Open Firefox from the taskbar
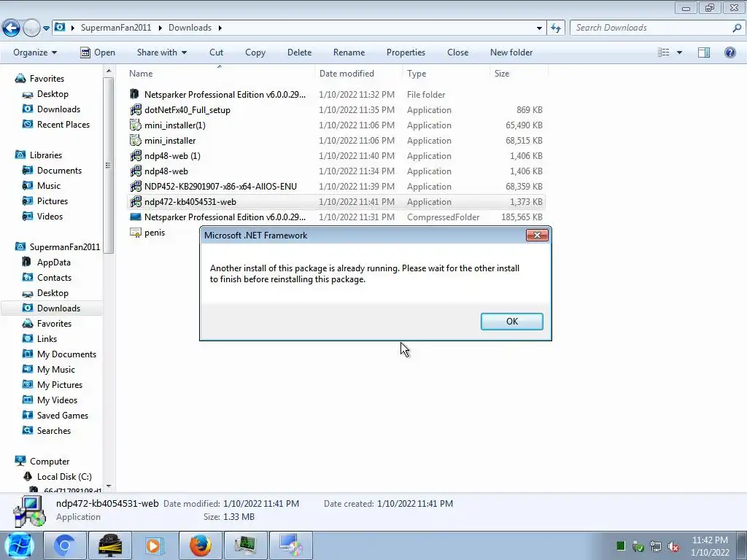Image resolution: width=747 pixels, height=560 pixels. (201, 545)
